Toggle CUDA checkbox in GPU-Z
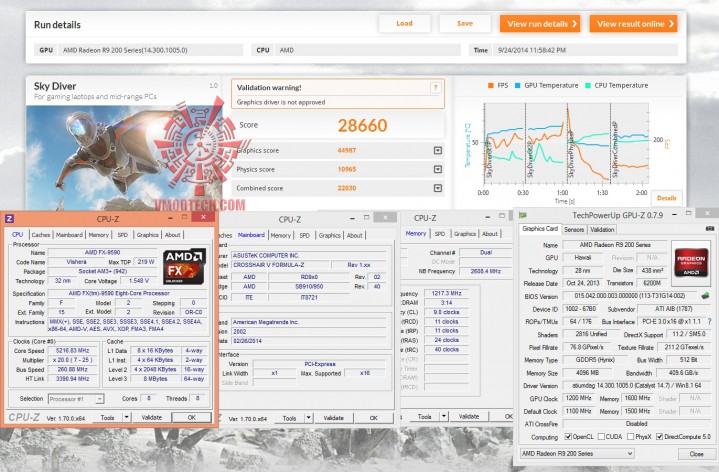Viewport: 719px width, 472px height. click(x=601, y=437)
